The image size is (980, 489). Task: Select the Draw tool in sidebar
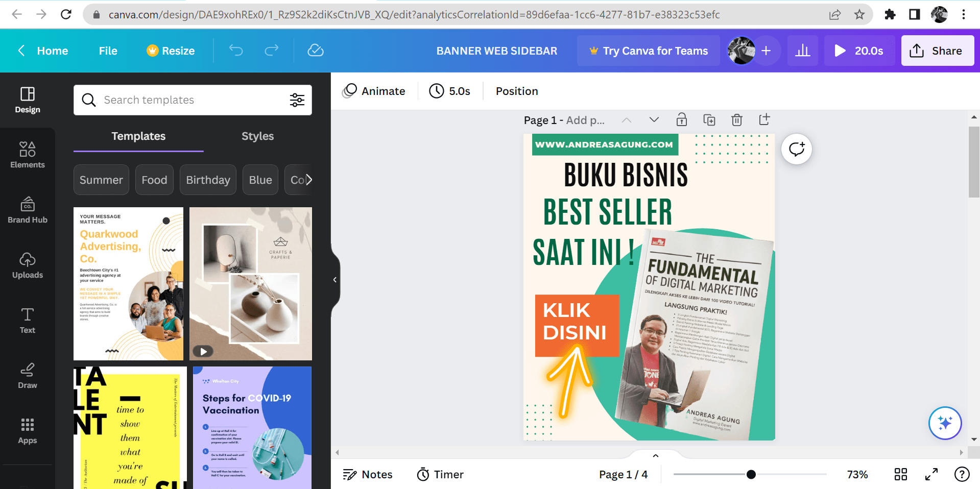tap(28, 376)
